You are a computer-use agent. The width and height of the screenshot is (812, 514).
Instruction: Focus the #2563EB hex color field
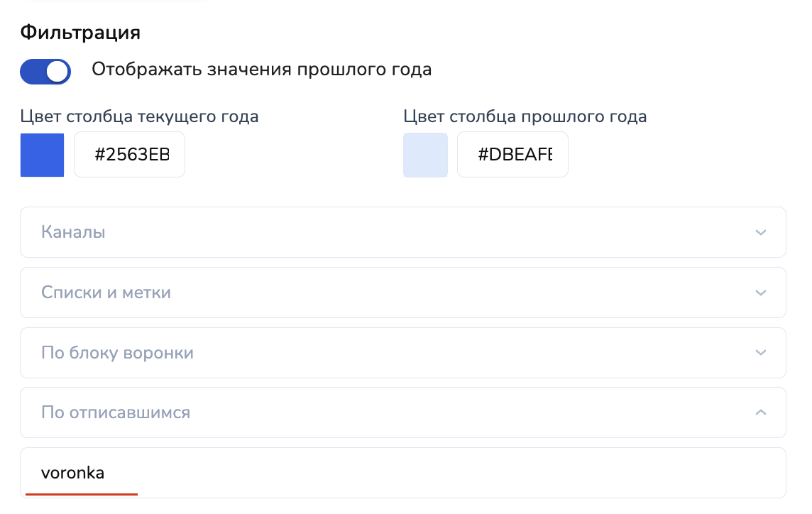(131, 155)
